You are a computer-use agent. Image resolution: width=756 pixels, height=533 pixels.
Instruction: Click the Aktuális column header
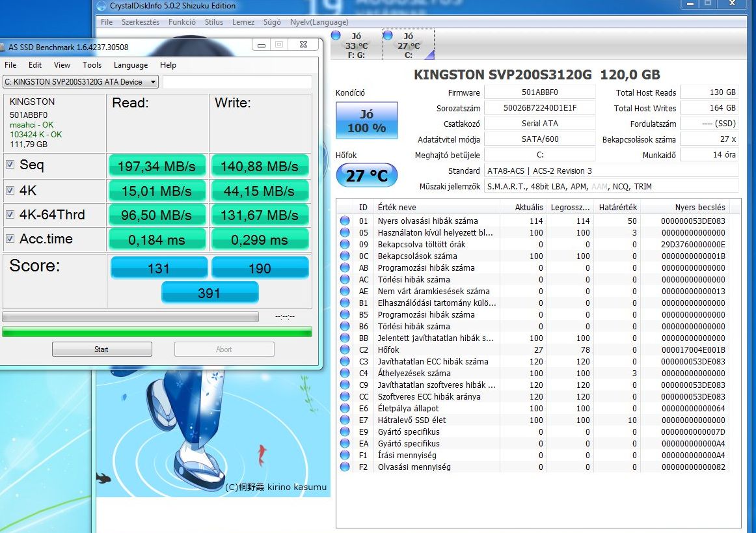[523, 208]
